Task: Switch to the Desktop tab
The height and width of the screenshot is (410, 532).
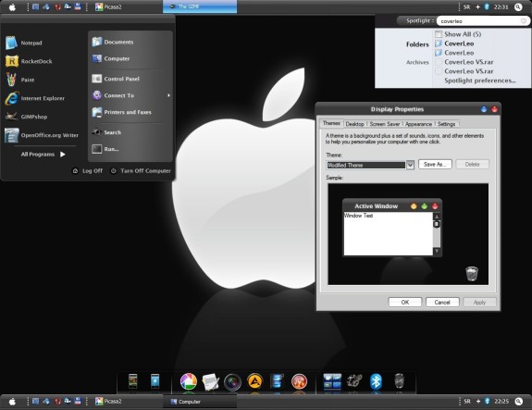Action: pyautogui.click(x=355, y=124)
